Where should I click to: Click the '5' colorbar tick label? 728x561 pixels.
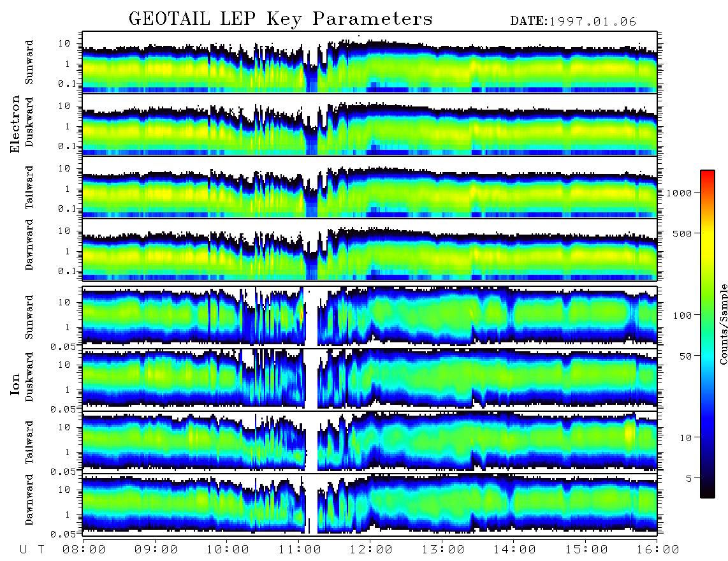(688, 478)
